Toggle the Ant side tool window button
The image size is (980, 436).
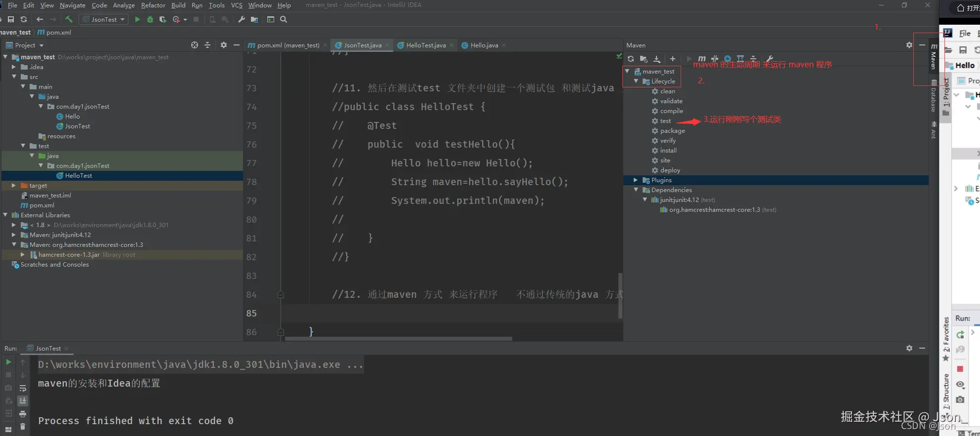coord(934,130)
